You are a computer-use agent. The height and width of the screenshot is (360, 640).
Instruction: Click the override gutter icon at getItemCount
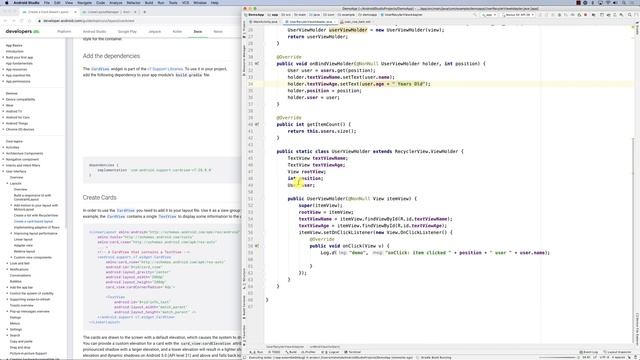pos(257,124)
